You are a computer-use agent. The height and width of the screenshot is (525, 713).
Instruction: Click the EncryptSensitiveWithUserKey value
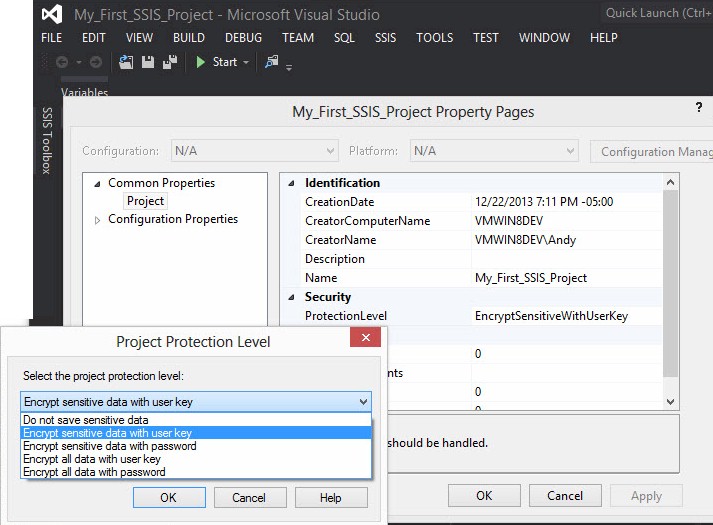[x=552, y=316]
